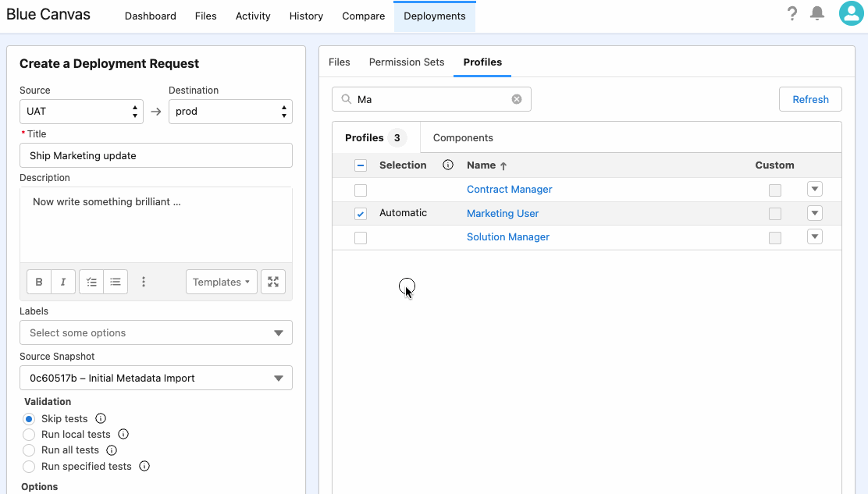The height and width of the screenshot is (494, 868).
Task: Select the Profiles tab with blue underline
Action: point(482,62)
